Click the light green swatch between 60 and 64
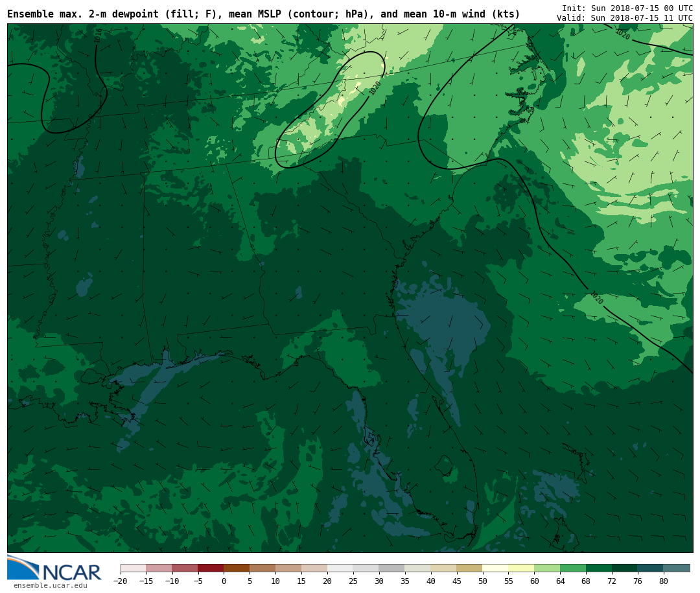Image resolution: width=700 pixels, height=593 pixels. [547, 568]
